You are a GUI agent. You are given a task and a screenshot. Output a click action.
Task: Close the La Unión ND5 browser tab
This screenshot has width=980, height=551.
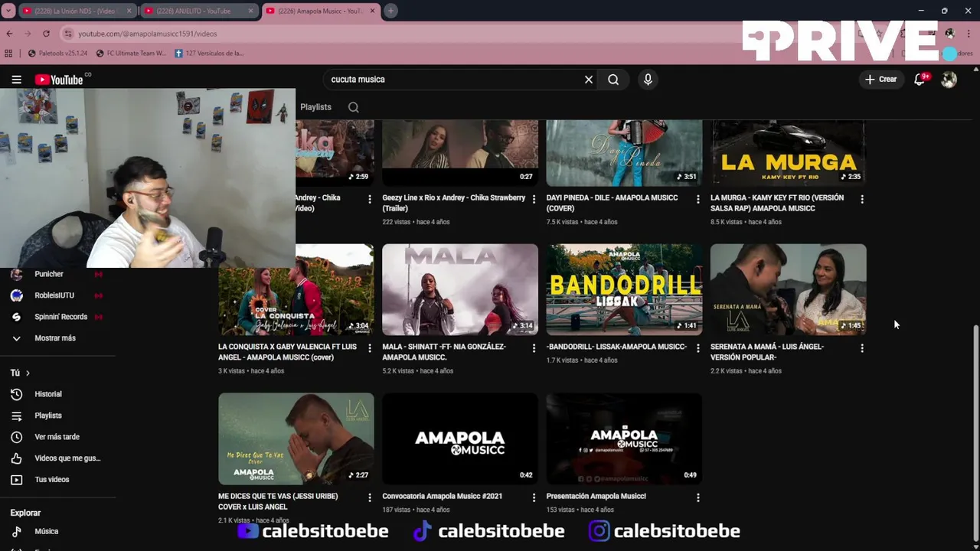click(x=129, y=11)
